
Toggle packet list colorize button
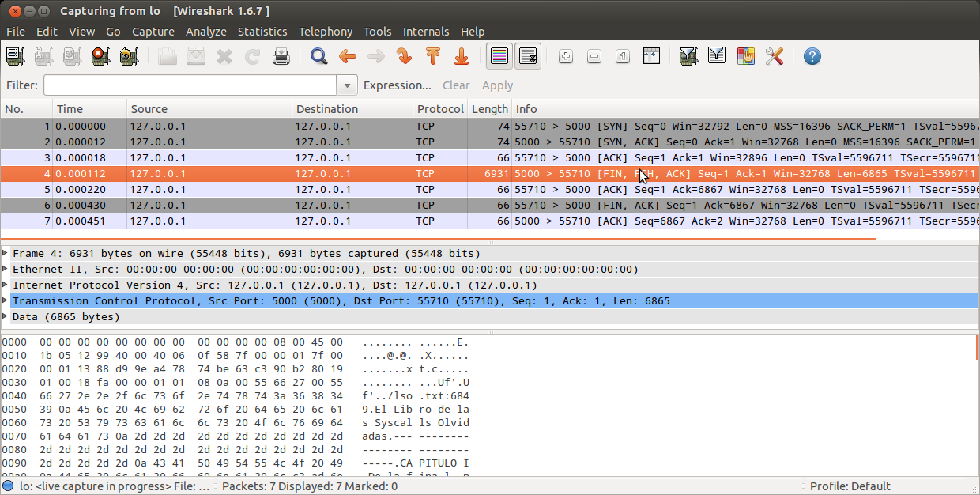(499, 56)
